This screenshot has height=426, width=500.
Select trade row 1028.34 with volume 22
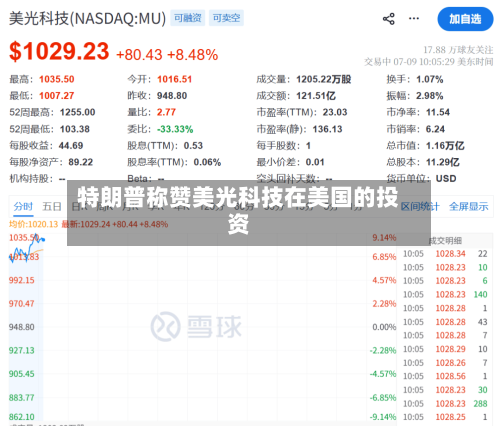click(x=445, y=254)
